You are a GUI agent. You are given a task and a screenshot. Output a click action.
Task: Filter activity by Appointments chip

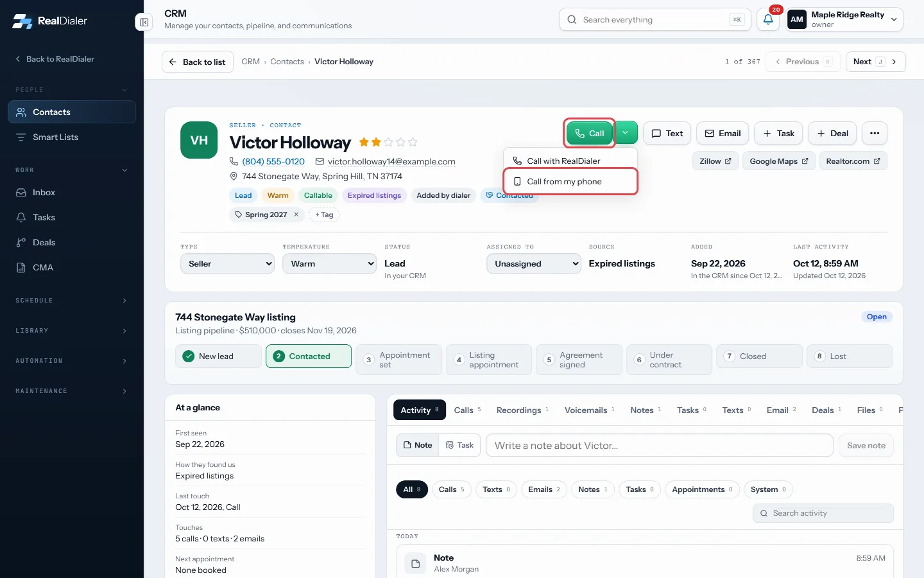pyautogui.click(x=702, y=489)
